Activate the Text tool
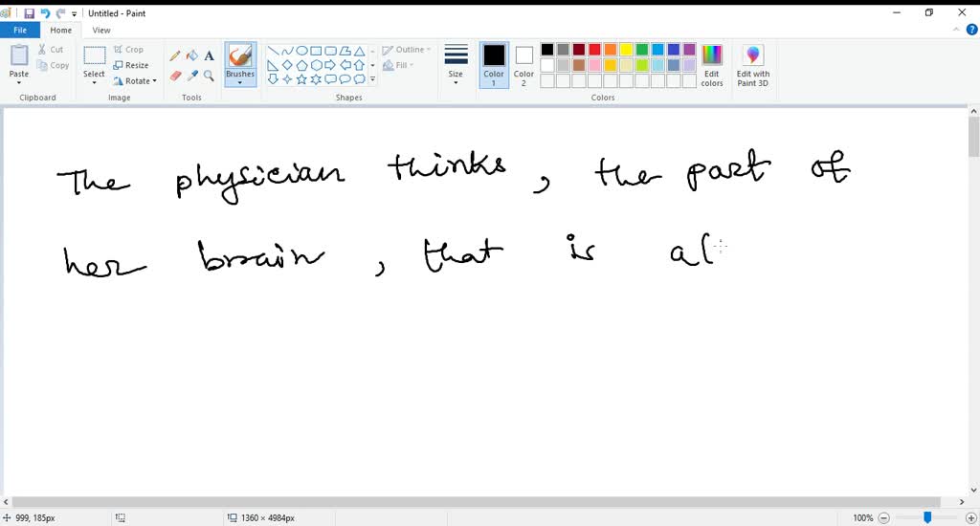980x526 pixels. (x=209, y=55)
